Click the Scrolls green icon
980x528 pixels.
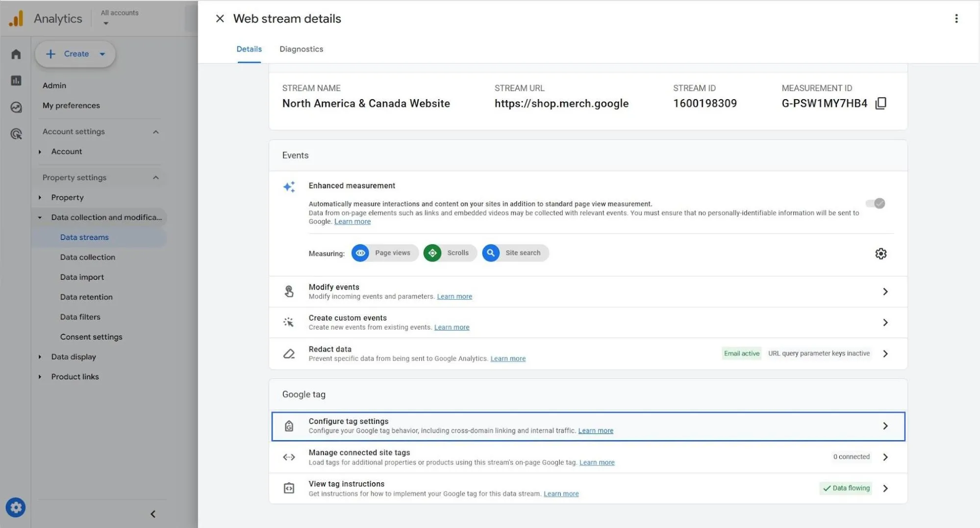coord(432,253)
